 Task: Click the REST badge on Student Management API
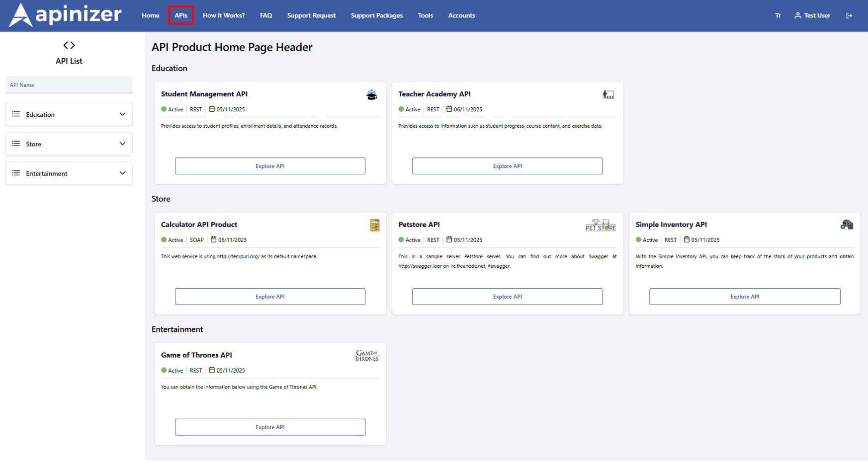[195, 109]
